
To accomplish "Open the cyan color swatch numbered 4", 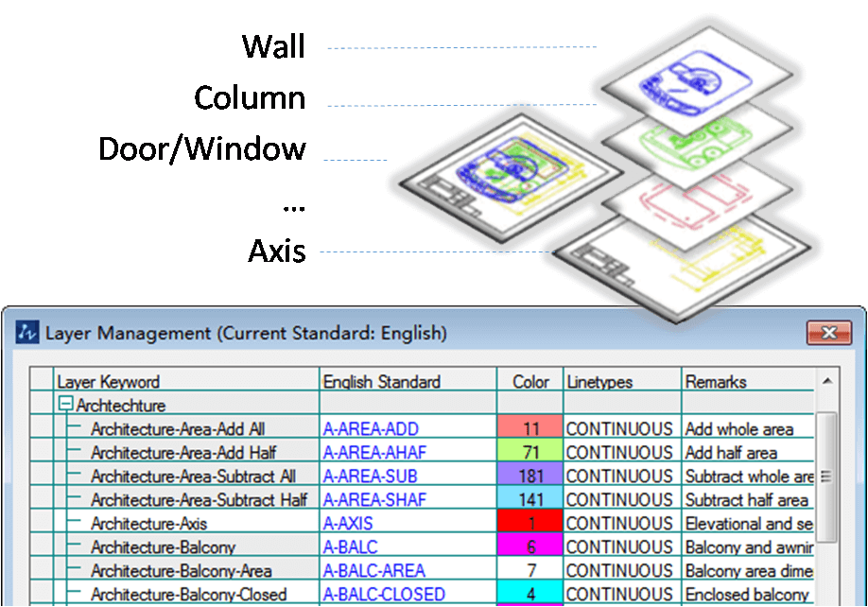I will (530, 595).
